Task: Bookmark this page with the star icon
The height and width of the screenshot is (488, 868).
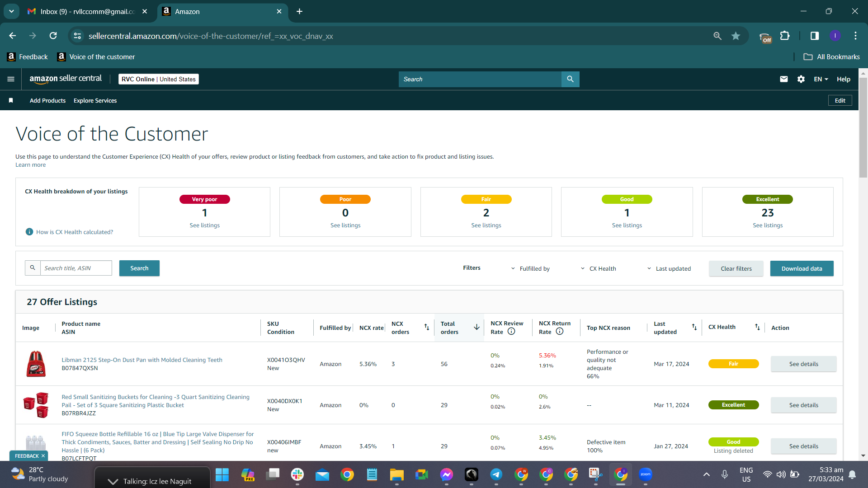Action: (736, 36)
